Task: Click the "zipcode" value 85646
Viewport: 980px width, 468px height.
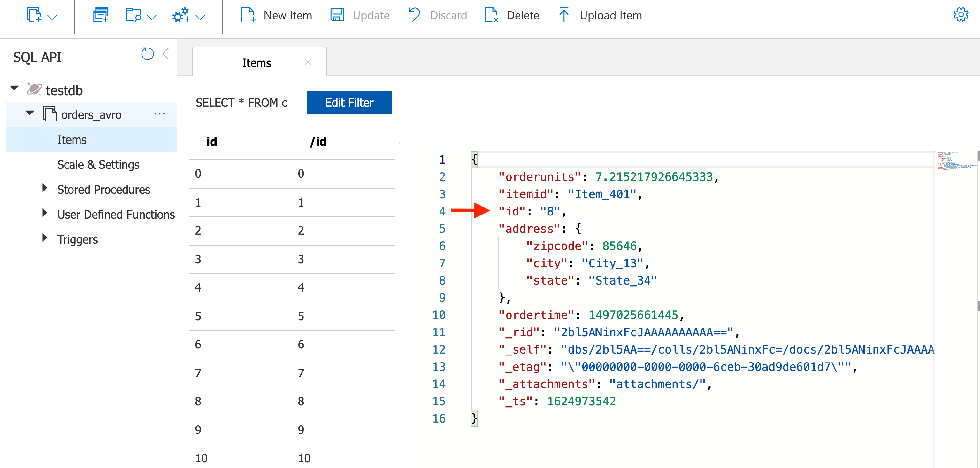Action: click(619, 246)
